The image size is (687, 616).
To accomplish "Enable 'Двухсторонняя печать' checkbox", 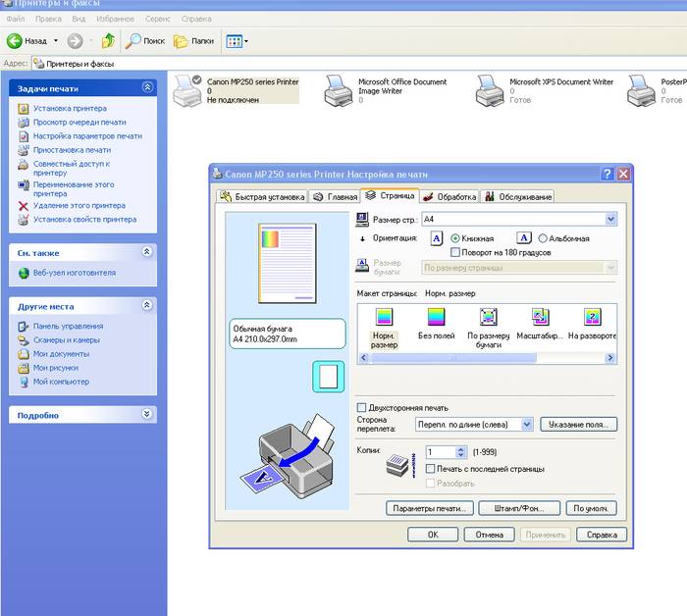I will point(361,408).
